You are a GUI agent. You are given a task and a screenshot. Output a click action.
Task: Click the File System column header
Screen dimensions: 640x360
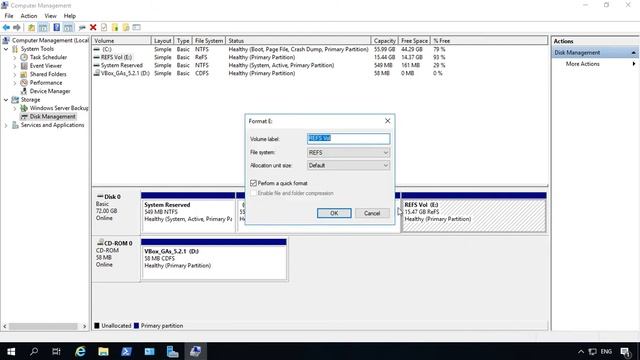(209, 41)
